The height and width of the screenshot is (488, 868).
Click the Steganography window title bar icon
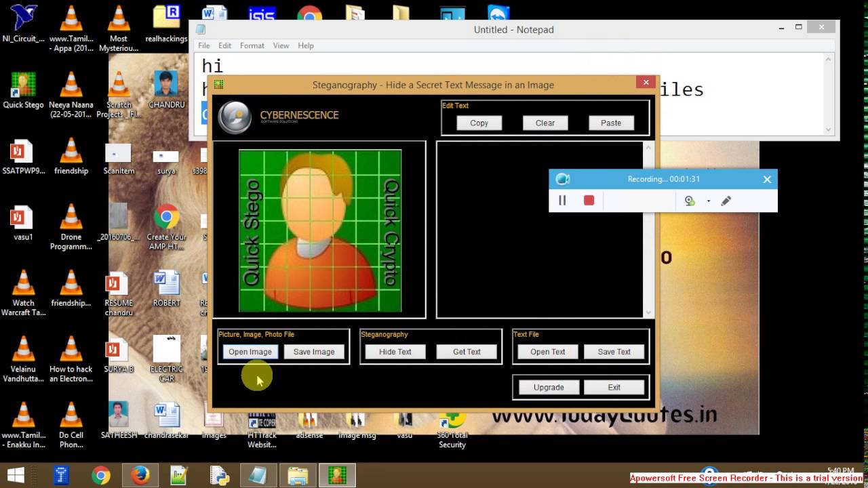pos(219,85)
